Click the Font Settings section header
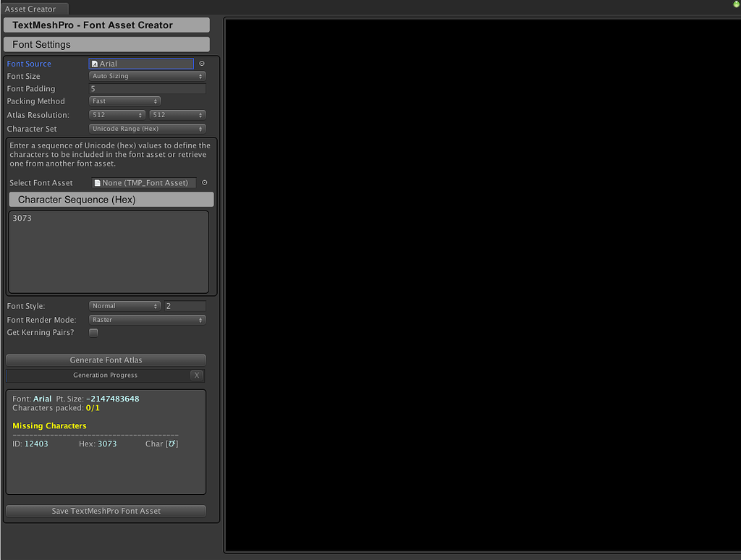 click(x=106, y=44)
